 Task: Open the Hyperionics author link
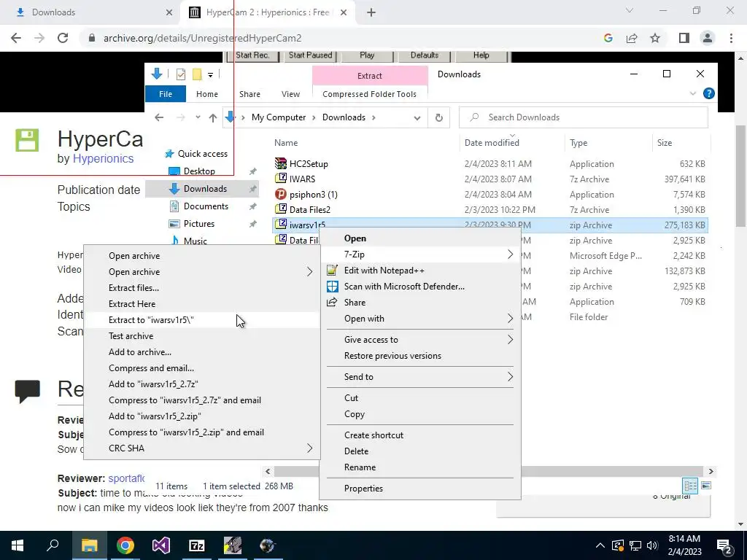click(103, 158)
